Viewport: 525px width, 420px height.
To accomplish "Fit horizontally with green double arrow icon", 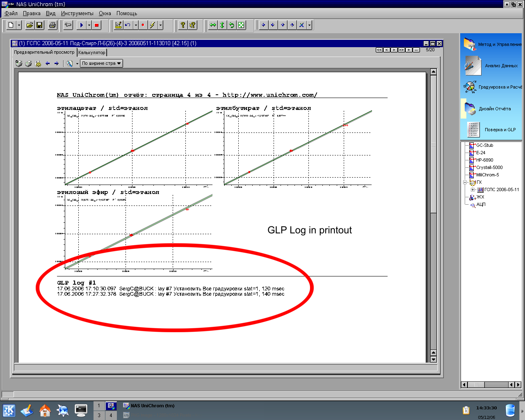I will [x=212, y=25].
